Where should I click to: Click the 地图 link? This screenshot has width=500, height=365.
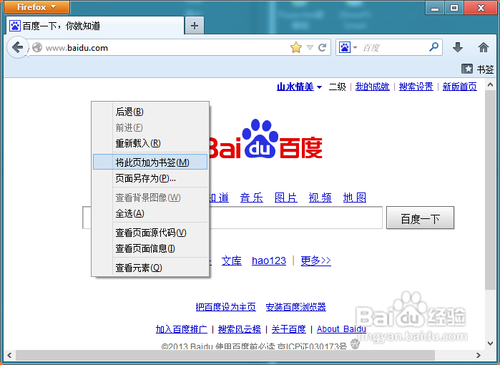355,198
